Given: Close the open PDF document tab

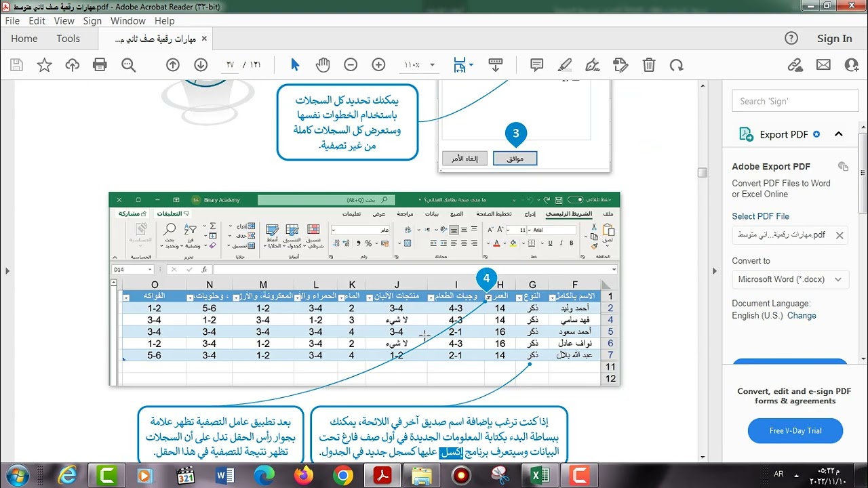Looking at the screenshot, I should coord(205,39).
